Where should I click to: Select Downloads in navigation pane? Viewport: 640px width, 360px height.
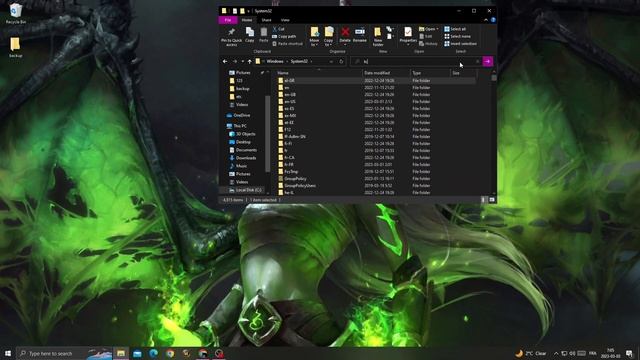(243, 158)
